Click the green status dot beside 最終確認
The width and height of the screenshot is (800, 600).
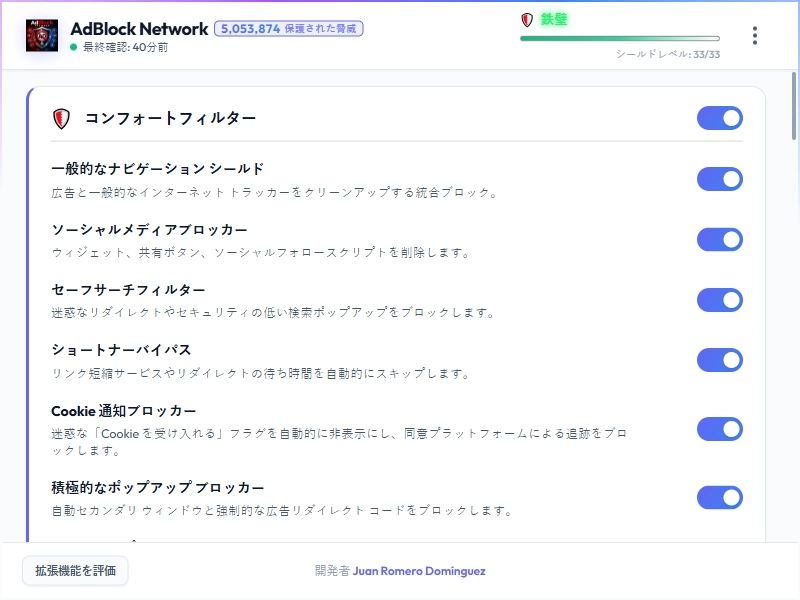coord(73,47)
